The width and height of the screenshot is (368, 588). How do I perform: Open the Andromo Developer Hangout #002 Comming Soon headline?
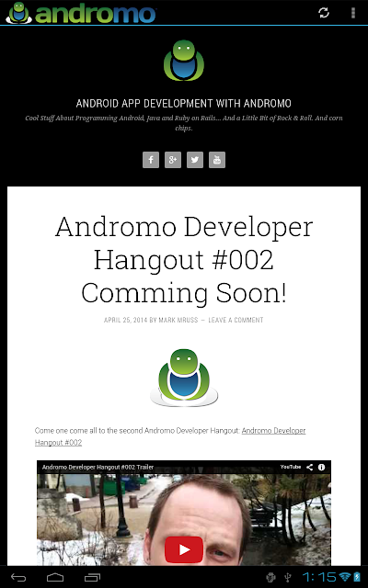[x=184, y=260]
